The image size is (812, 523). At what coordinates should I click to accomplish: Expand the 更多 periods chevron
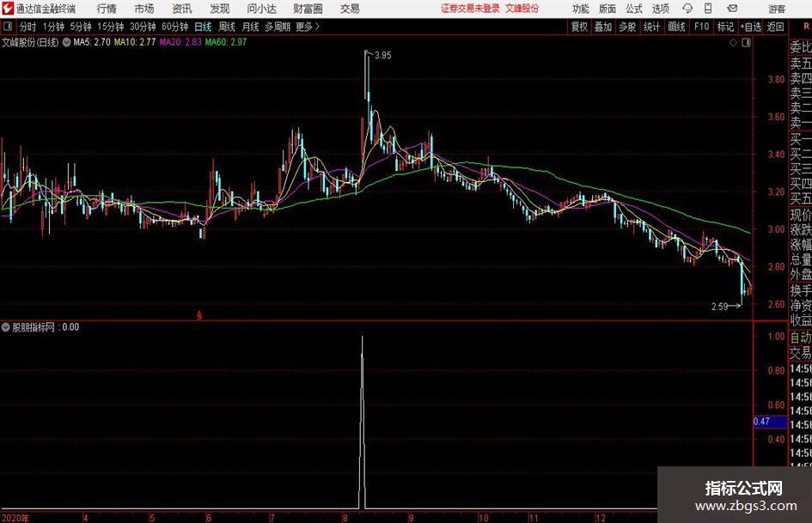tap(308, 27)
